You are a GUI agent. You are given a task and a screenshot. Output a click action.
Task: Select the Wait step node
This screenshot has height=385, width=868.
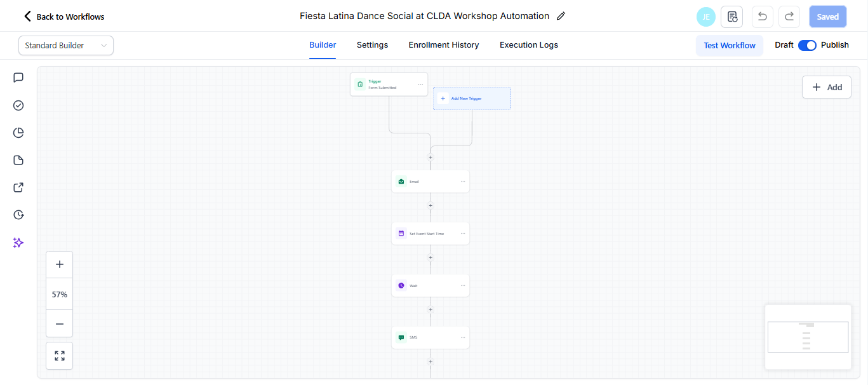click(x=425, y=286)
